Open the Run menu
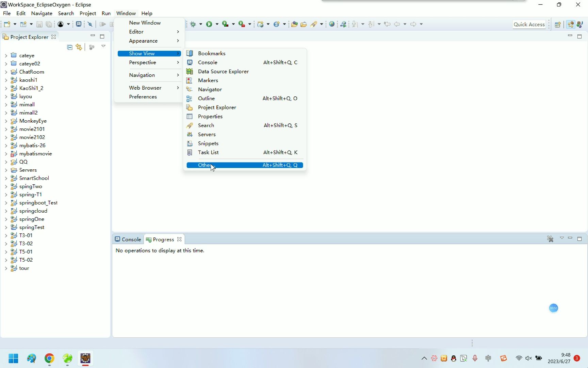 [106, 13]
